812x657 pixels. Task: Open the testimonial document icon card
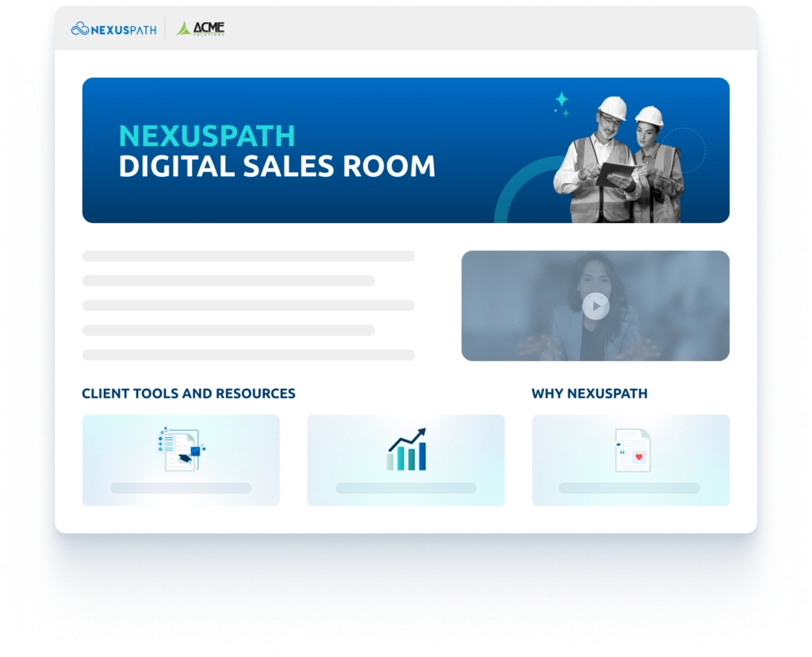(630, 460)
